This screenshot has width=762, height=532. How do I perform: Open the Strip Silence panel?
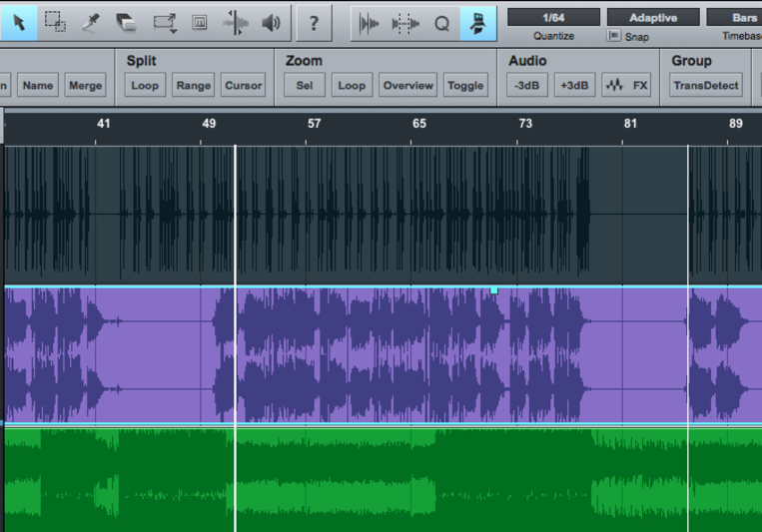point(404,23)
